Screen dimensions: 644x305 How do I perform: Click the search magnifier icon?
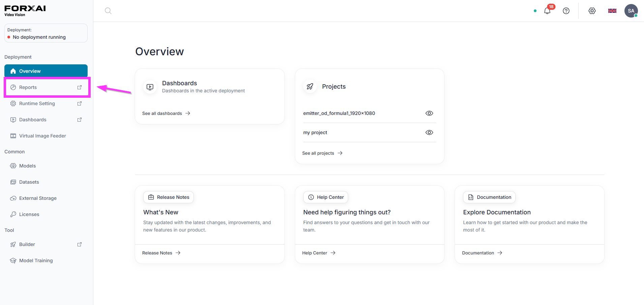(x=108, y=11)
